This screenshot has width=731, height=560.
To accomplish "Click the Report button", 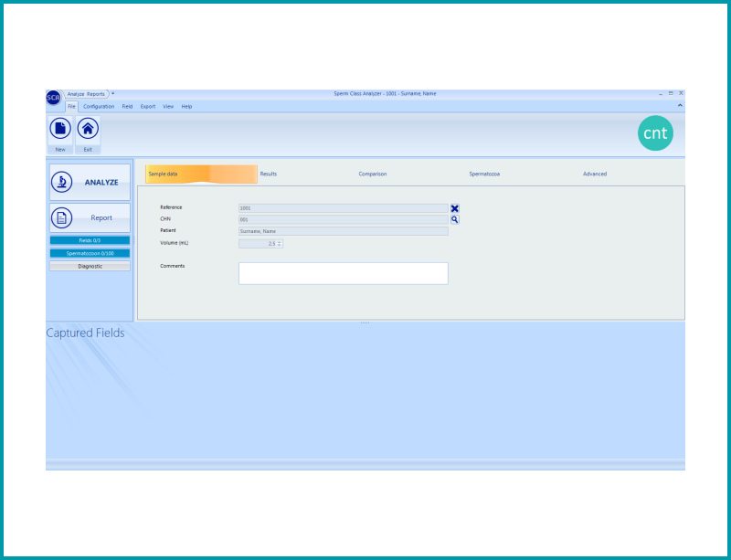I will pos(90,217).
